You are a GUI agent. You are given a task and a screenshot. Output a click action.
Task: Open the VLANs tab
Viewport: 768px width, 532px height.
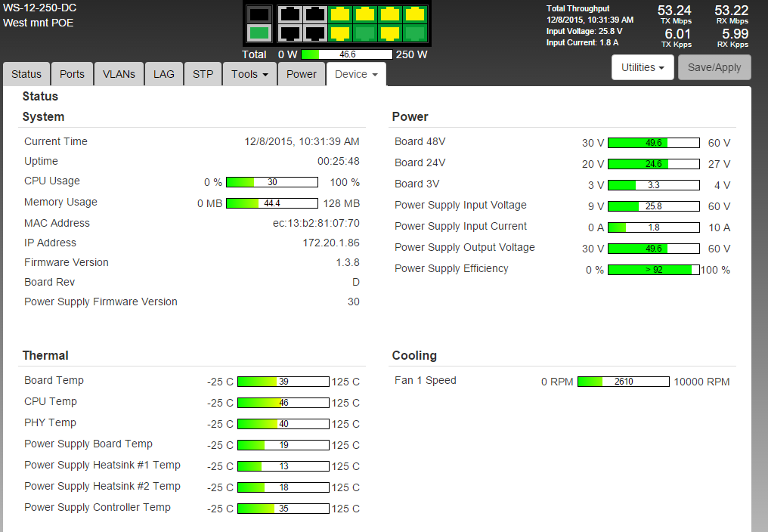point(119,74)
